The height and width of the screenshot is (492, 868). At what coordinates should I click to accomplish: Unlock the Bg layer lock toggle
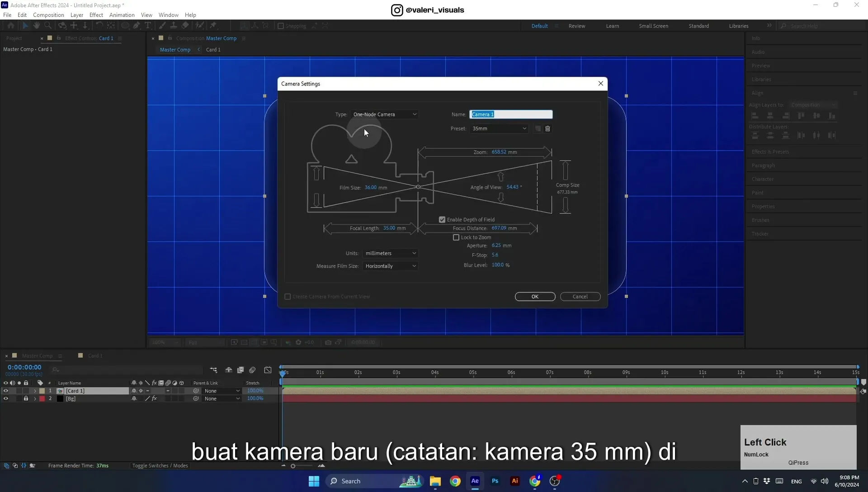[x=26, y=399]
